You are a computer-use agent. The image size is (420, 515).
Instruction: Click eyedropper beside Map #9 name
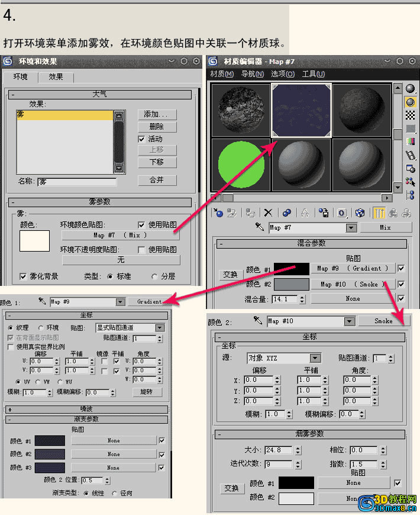[x=42, y=301]
